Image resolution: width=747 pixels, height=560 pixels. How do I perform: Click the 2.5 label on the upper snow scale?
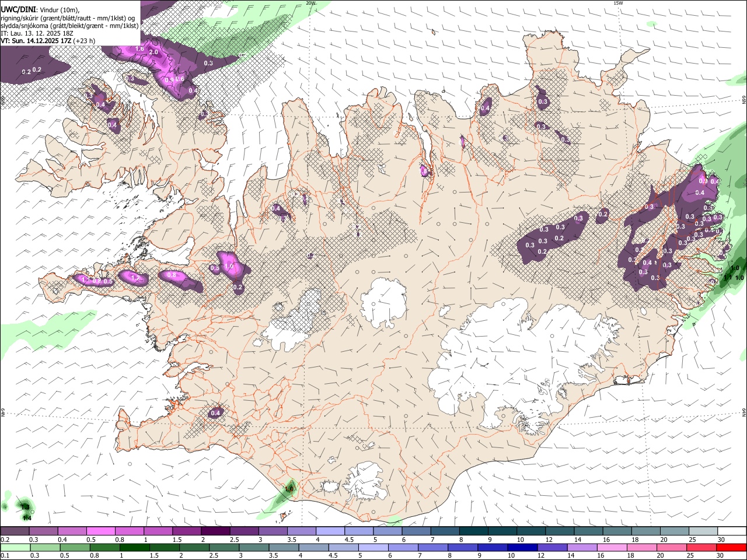[x=234, y=540]
